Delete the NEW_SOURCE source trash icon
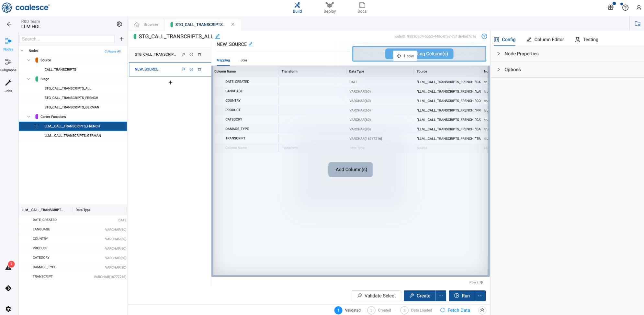Screen dimensions: 644x315 point(199,69)
